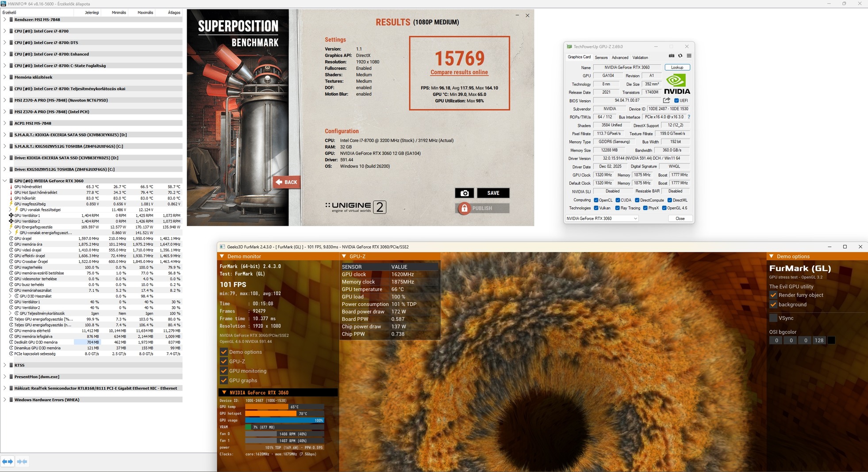Expand the GPU D3D Használat sub-item
This screenshot has width=868, height=472.
click(10, 296)
